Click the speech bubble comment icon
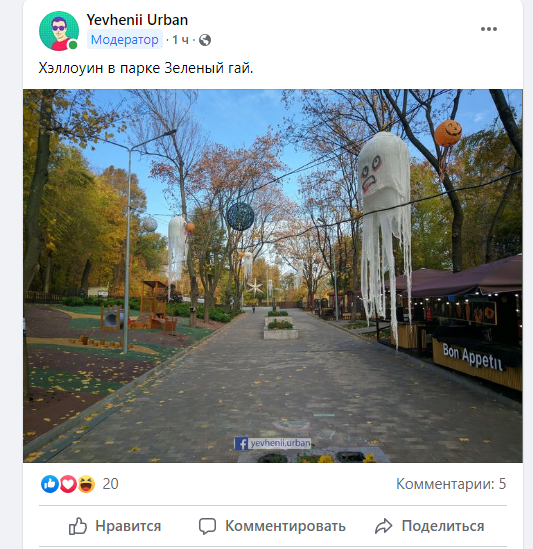This screenshot has height=549, width=533. (x=207, y=526)
